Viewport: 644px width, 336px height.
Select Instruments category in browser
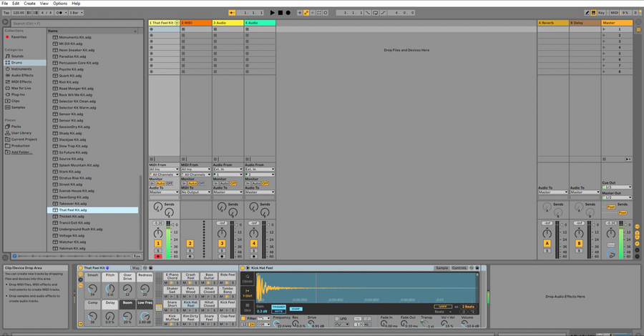[21, 69]
